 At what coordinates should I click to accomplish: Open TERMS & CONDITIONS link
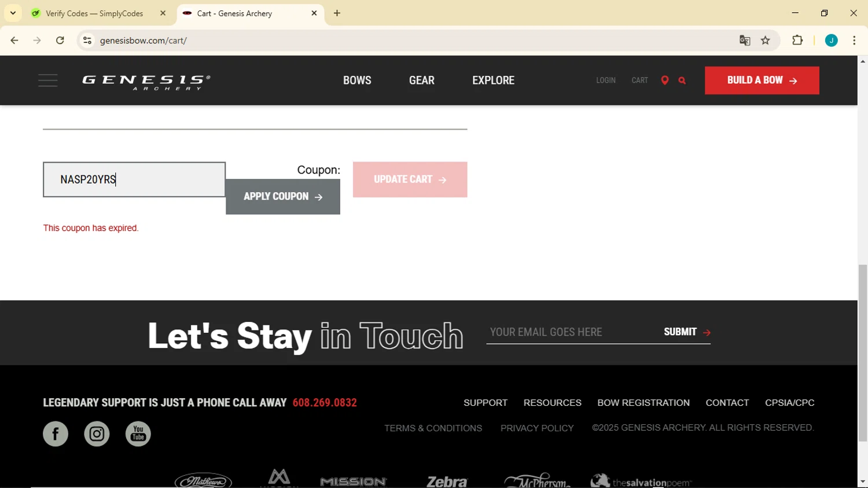(x=433, y=428)
